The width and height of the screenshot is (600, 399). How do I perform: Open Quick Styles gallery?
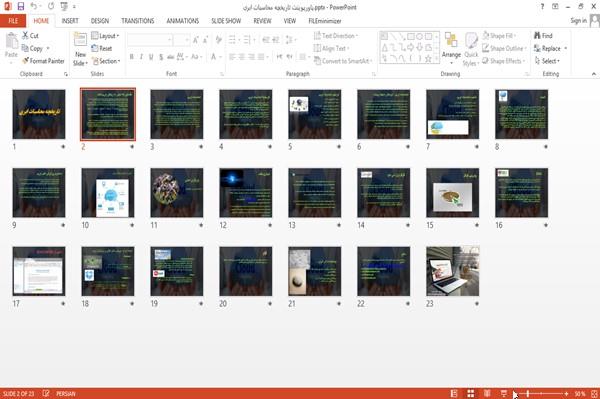(x=471, y=49)
